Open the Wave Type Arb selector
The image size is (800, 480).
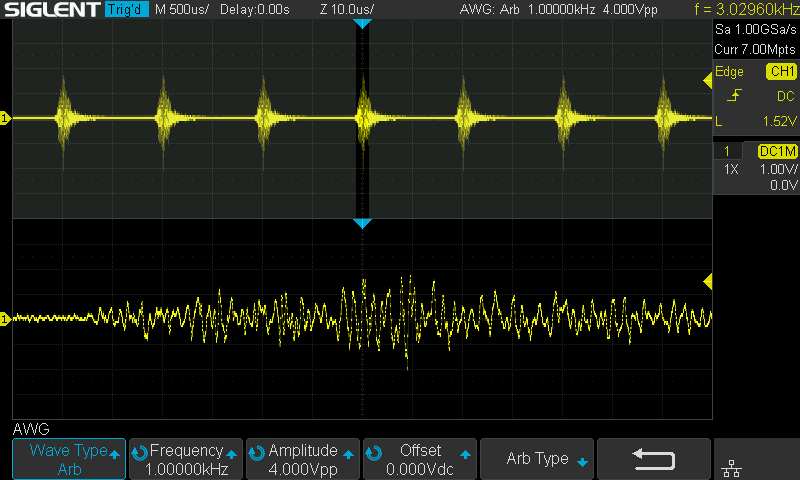69,459
